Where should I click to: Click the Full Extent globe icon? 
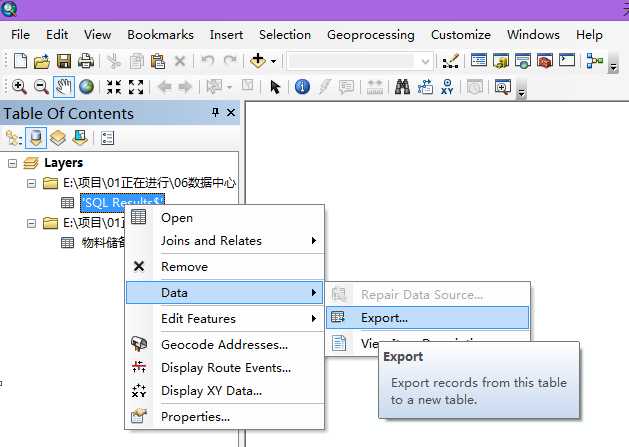click(x=86, y=87)
